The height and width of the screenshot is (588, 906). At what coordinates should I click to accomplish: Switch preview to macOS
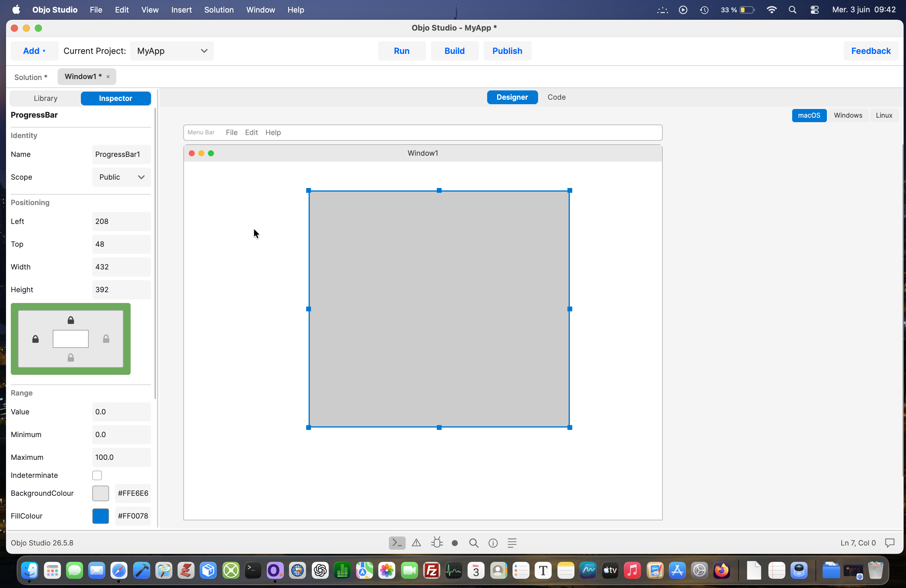[809, 115]
